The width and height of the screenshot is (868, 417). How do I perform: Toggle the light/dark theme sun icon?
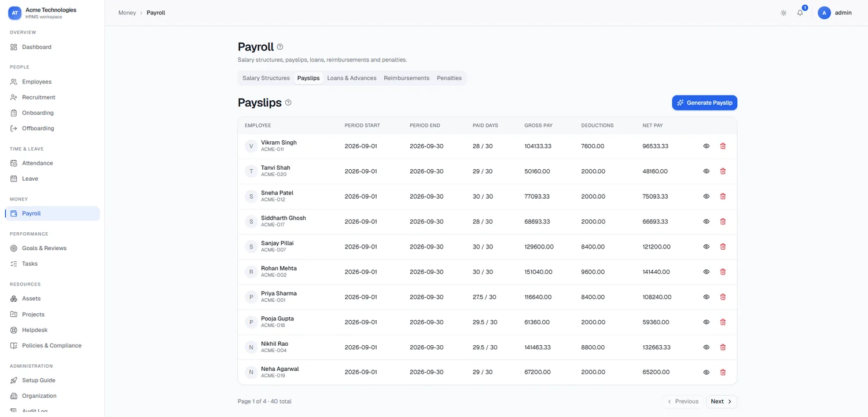[784, 13]
